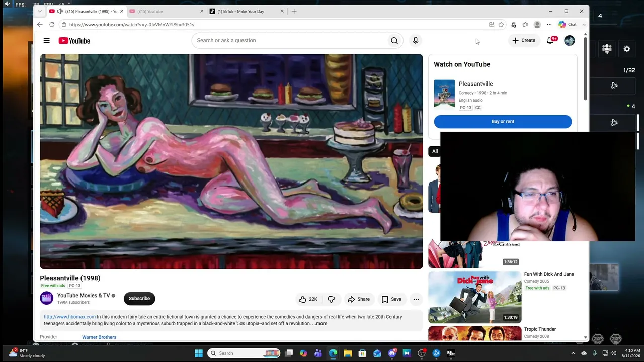Image resolution: width=644 pixels, height=362 pixels.
Task: Open Microsoft Teams from the taskbar
Action: [318, 353]
